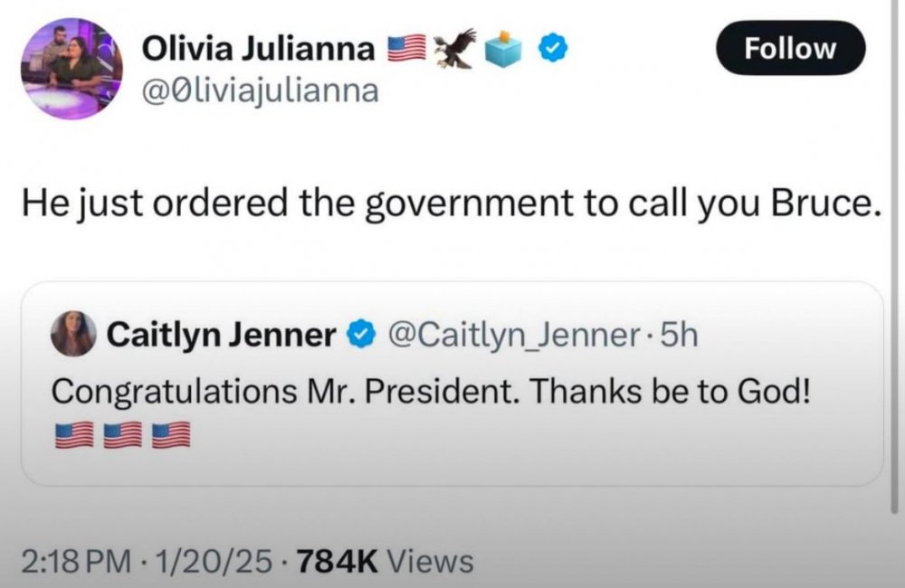Click the Caitlyn Jenner name in the quote
The width and height of the screenshot is (905, 588).
pyautogui.click(x=221, y=336)
